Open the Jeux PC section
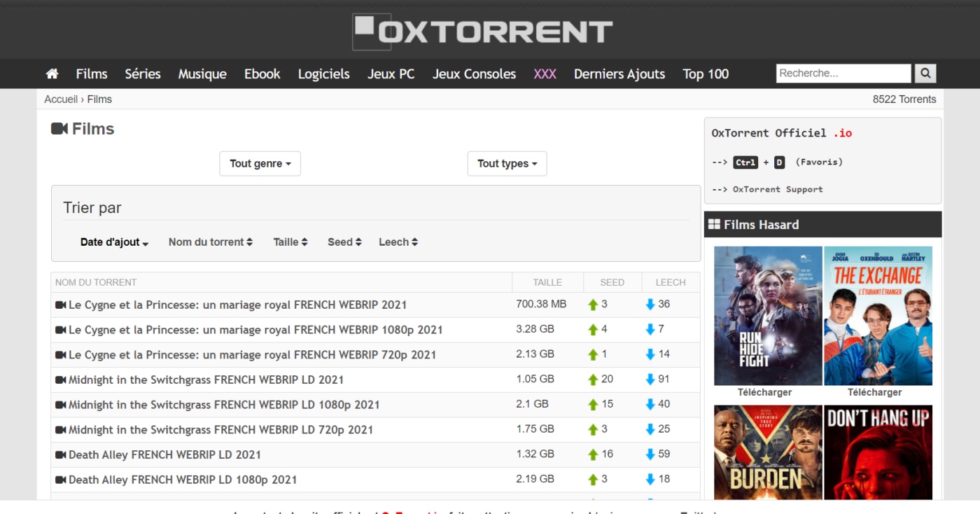 391,74
